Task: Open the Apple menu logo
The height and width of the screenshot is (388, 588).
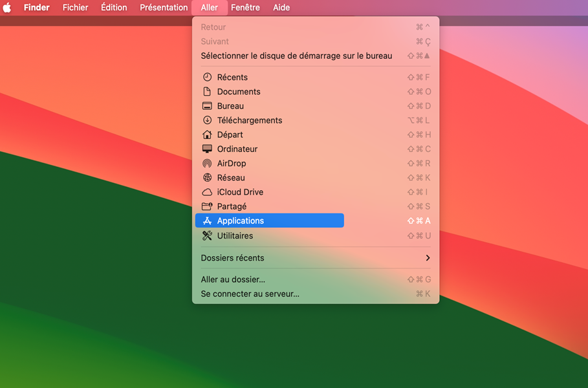Action: click(x=8, y=8)
